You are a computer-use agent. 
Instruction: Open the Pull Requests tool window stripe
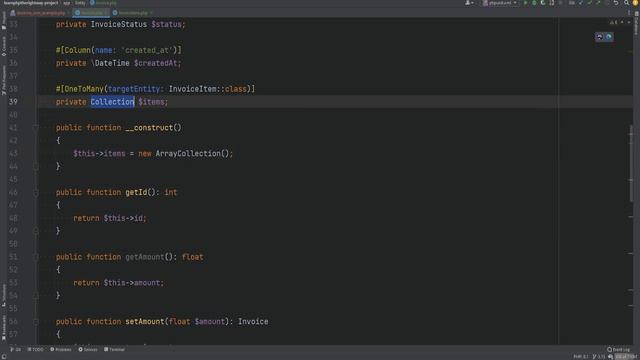(4, 80)
